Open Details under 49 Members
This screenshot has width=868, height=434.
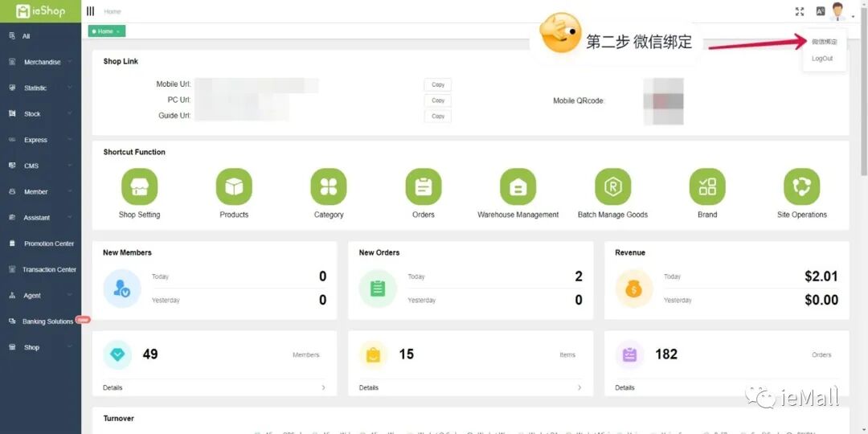coord(113,387)
